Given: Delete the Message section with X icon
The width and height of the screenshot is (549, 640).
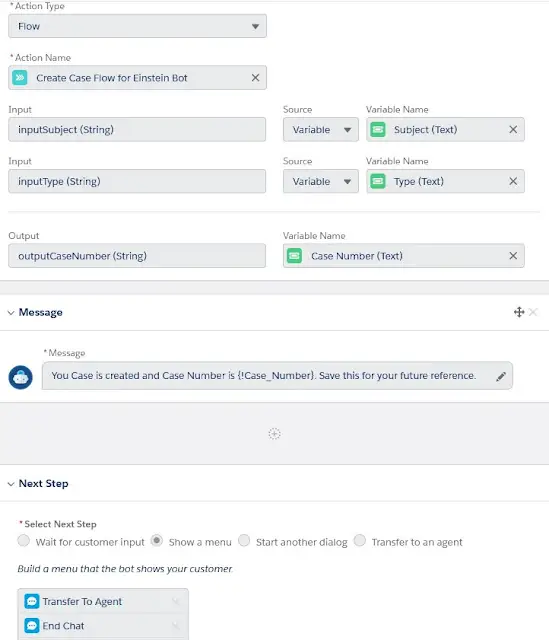Looking at the screenshot, I should coord(533,312).
